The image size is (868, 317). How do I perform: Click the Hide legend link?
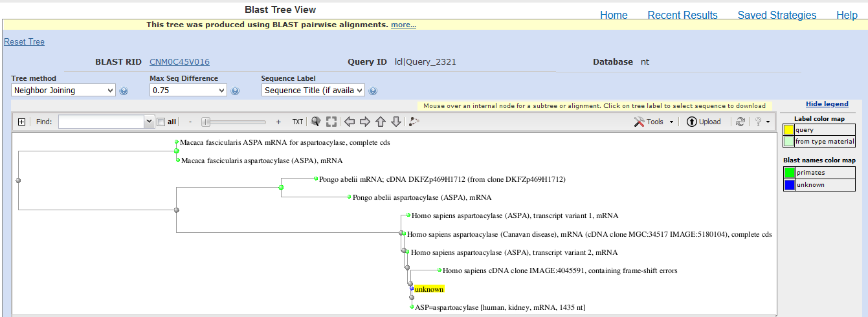tap(827, 104)
